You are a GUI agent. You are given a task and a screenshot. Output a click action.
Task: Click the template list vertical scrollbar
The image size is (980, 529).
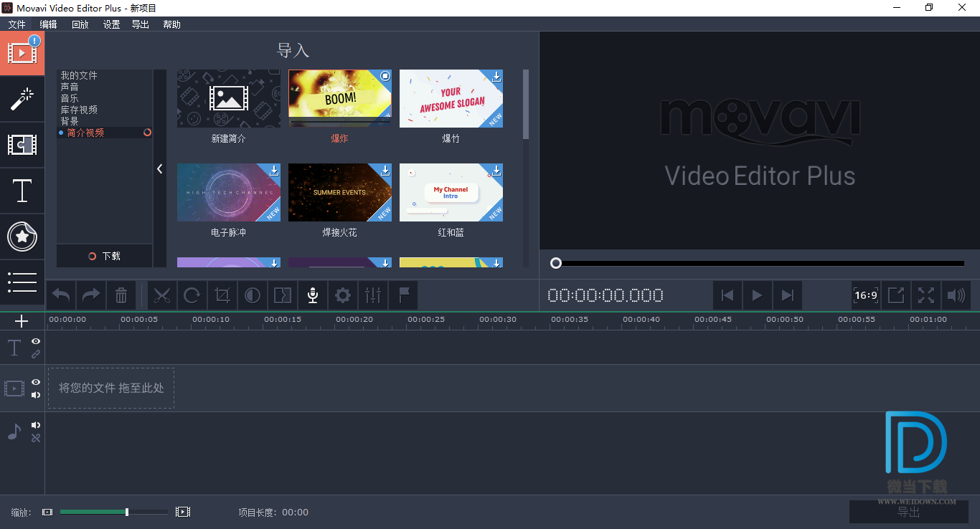point(526,104)
